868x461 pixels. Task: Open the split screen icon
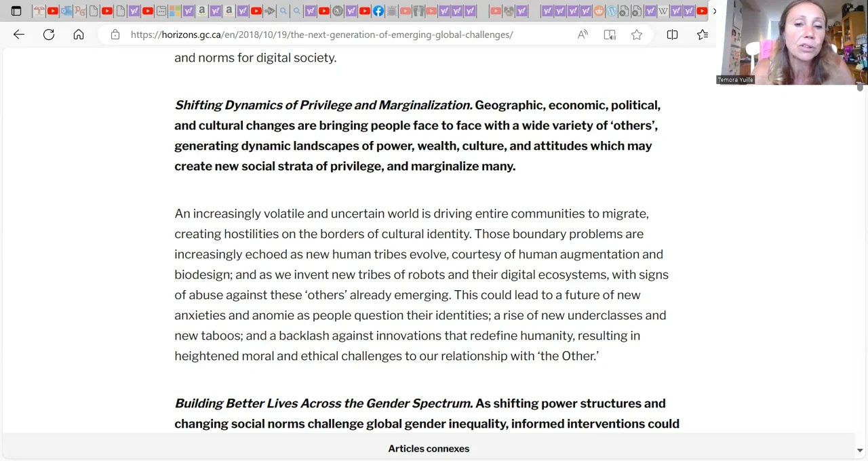[x=672, y=35]
